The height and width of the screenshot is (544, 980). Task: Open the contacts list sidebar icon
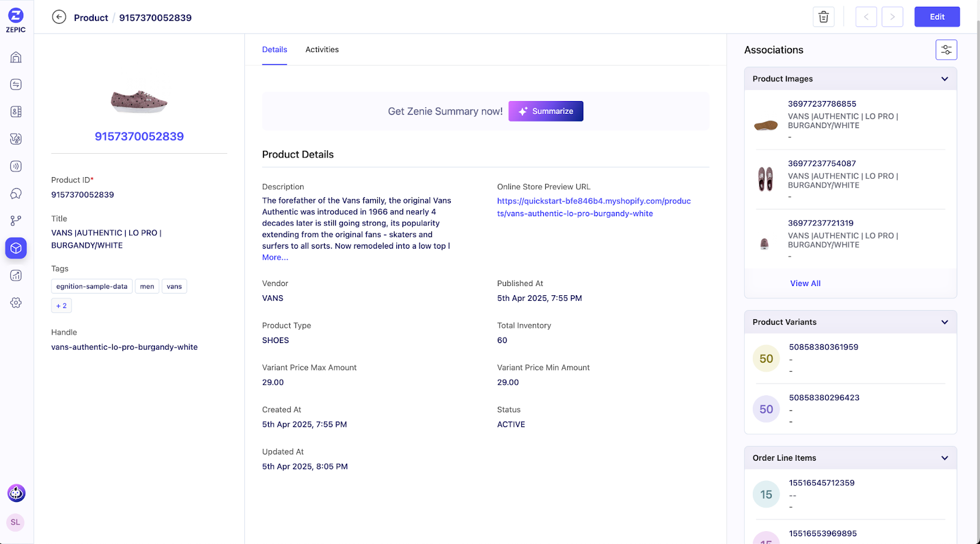pyautogui.click(x=16, y=111)
